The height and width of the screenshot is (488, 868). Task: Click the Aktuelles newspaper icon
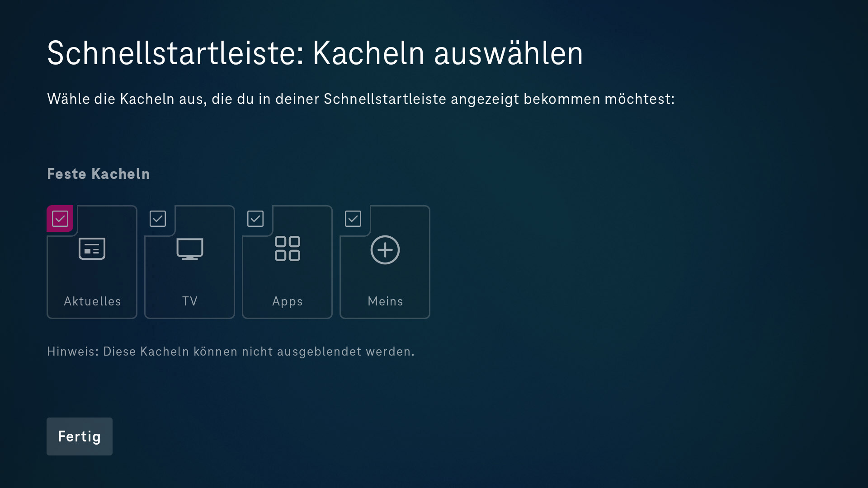click(92, 249)
